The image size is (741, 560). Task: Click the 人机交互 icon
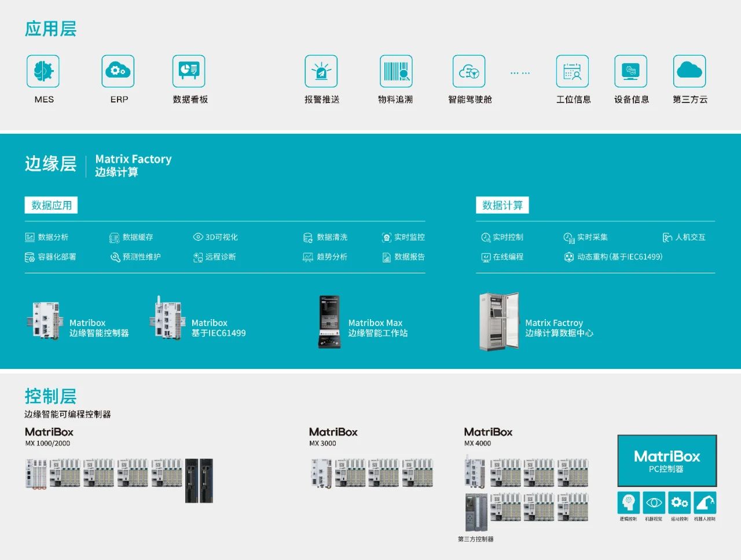tap(667, 237)
